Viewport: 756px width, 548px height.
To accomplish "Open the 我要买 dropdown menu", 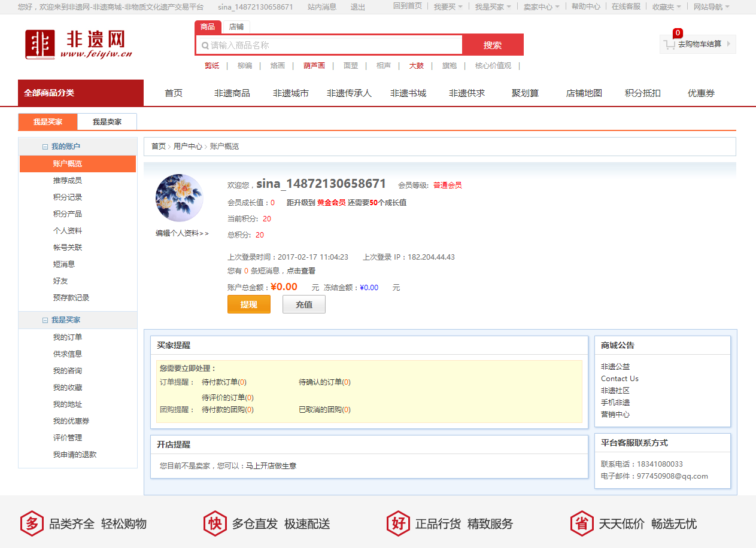I will (x=448, y=7).
